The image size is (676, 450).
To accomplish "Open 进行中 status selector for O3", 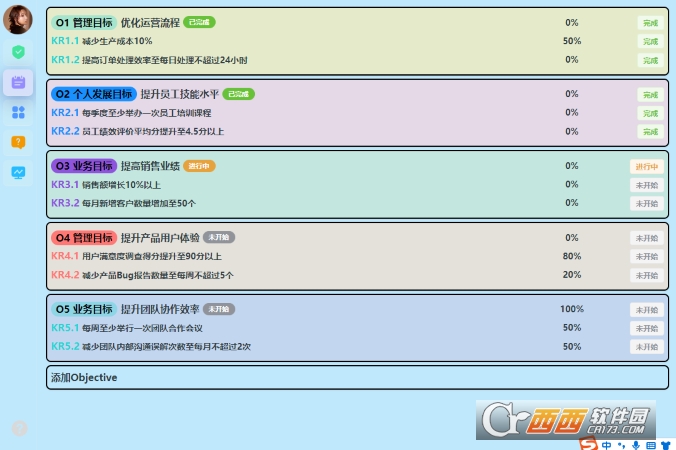I will pos(647,167).
